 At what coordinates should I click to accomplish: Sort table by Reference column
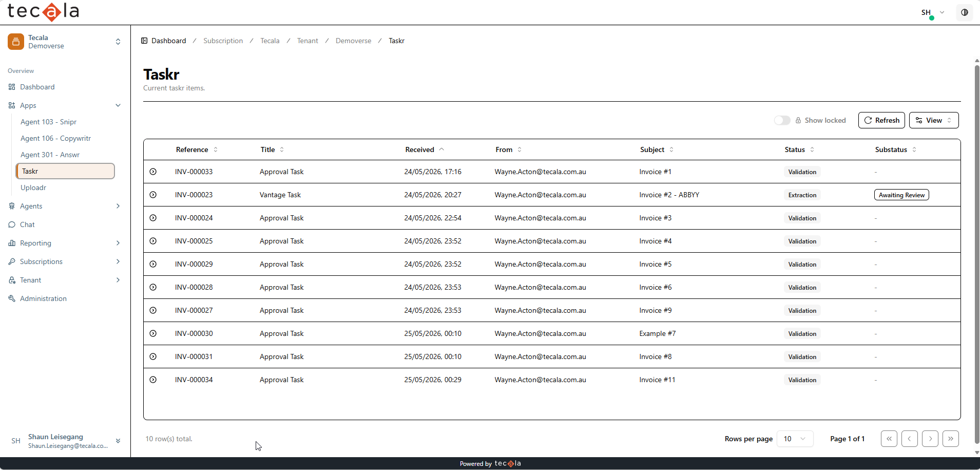(x=197, y=149)
